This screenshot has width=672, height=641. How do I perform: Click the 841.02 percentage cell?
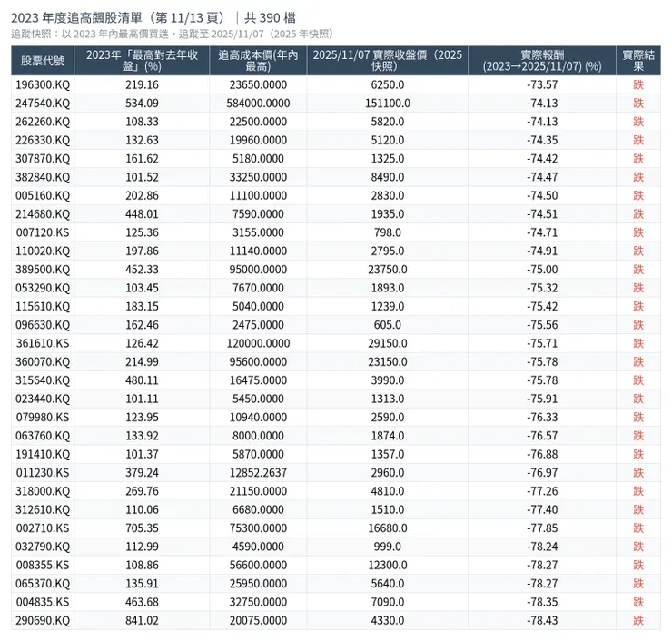pyautogui.click(x=142, y=620)
